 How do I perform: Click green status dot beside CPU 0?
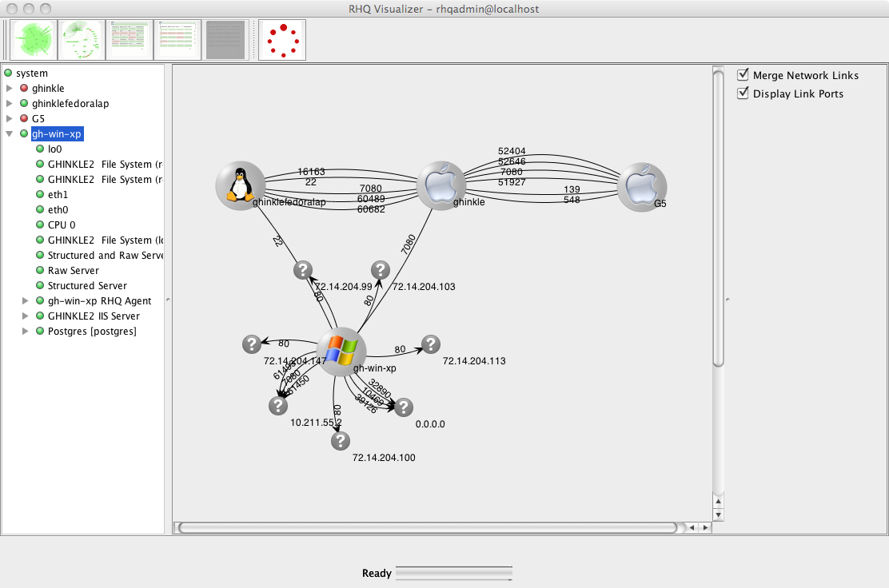pos(40,224)
